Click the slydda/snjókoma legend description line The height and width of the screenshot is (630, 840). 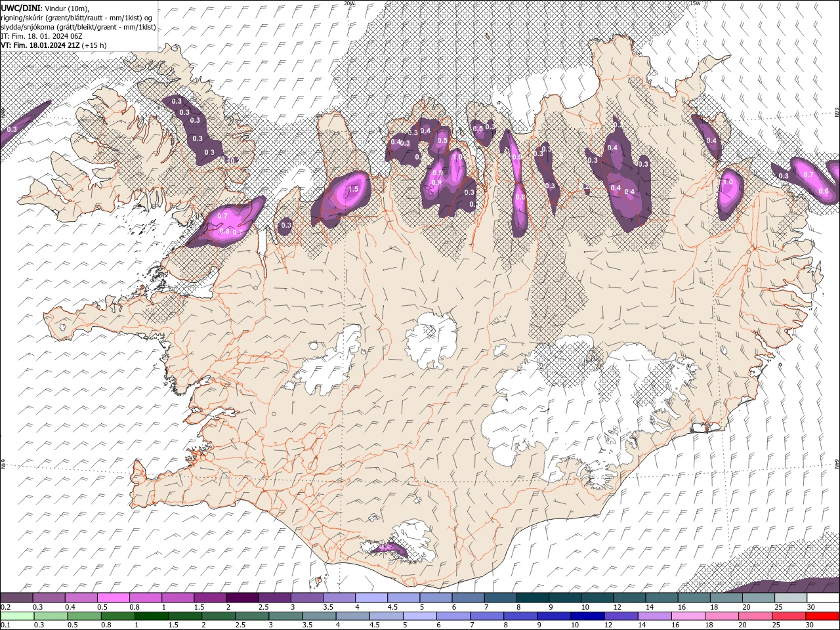pyautogui.click(x=78, y=27)
